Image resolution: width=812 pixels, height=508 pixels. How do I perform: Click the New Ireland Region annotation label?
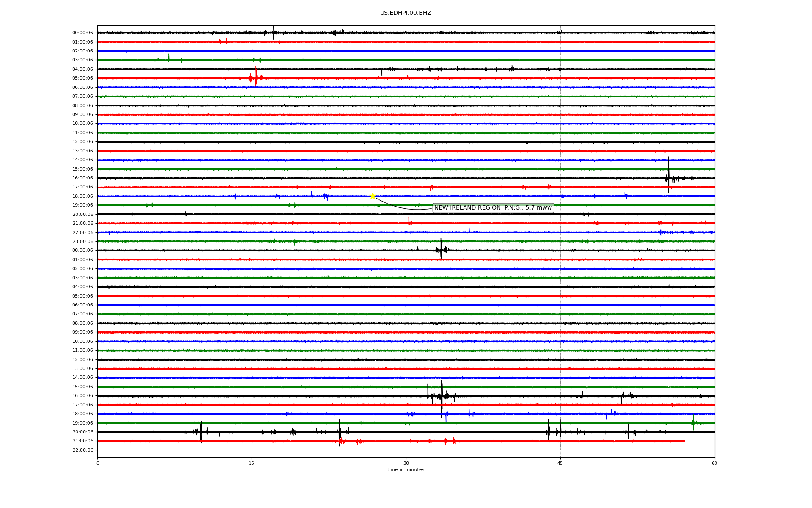(x=493, y=208)
